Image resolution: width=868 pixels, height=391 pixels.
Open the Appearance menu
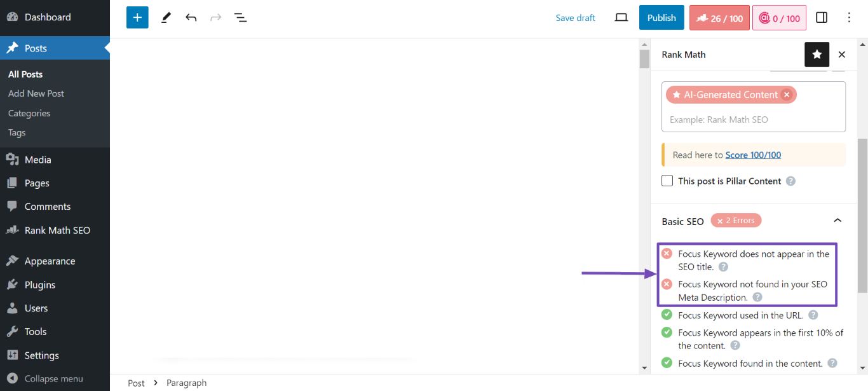pyautogui.click(x=55, y=261)
